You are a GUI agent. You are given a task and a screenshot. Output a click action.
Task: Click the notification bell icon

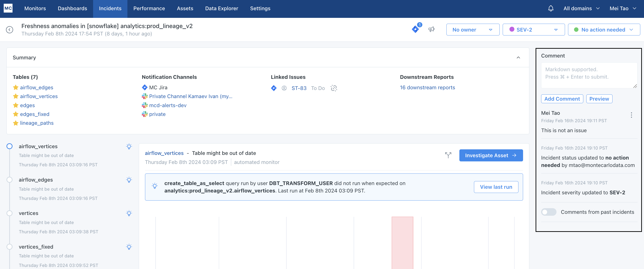(551, 8)
